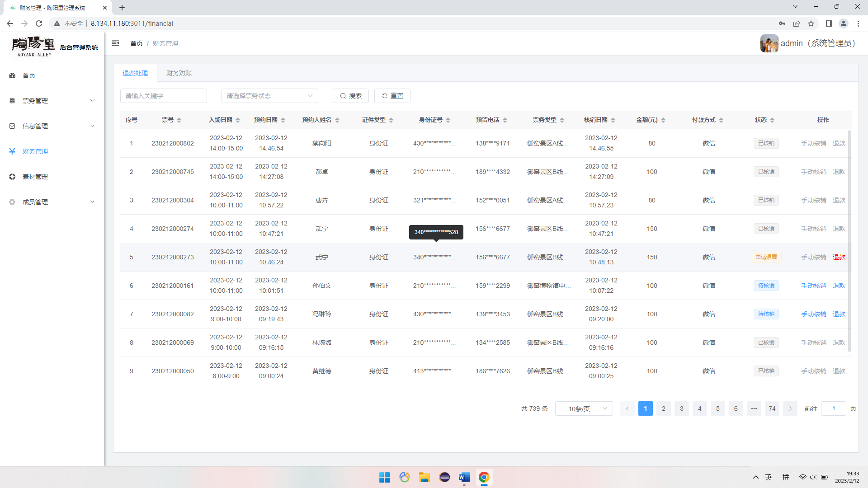
Task: Bookmark page with star icon
Action: 811,23
